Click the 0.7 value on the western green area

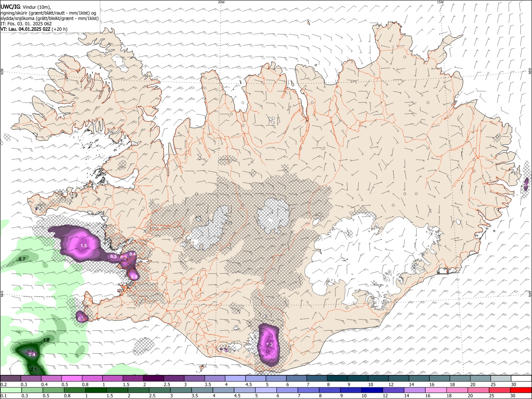(22, 259)
